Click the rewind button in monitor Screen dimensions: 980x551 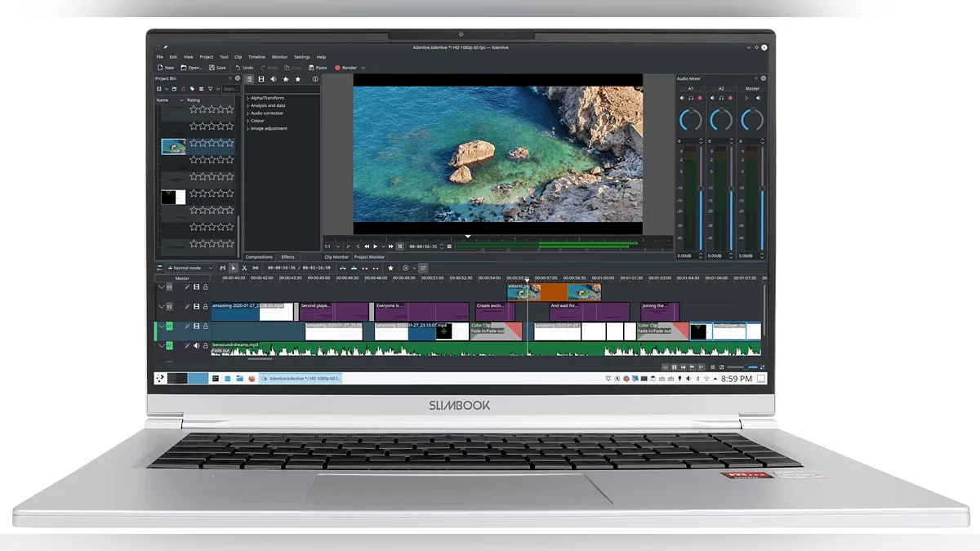(x=367, y=247)
